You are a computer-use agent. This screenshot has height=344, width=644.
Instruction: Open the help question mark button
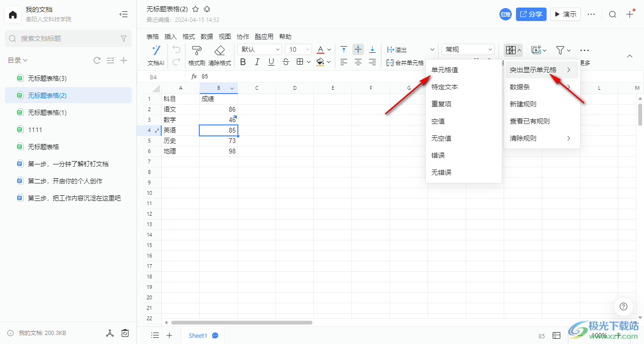pos(624,306)
